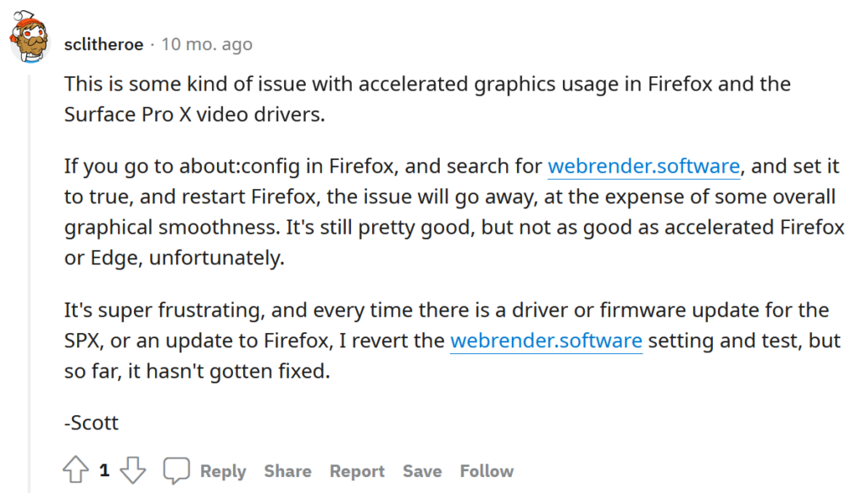Click the Share button

[288, 471]
